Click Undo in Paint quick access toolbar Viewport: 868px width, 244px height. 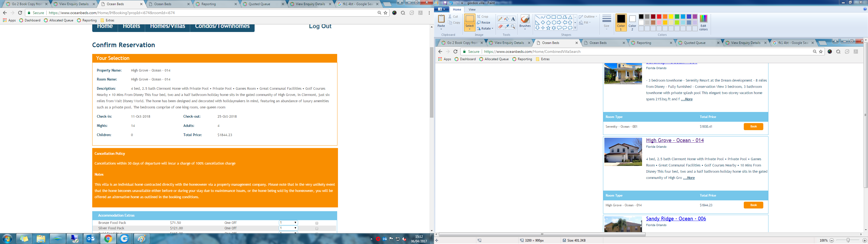click(x=451, y=3)
